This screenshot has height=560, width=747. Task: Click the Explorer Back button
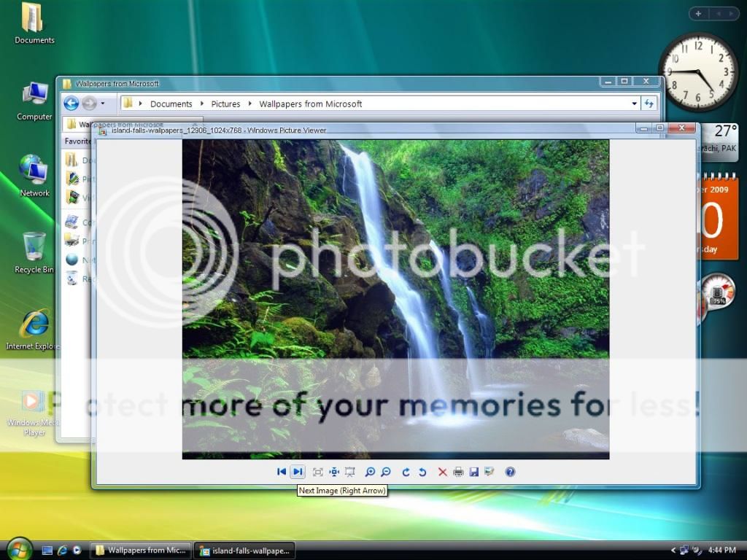coord(71,104)
